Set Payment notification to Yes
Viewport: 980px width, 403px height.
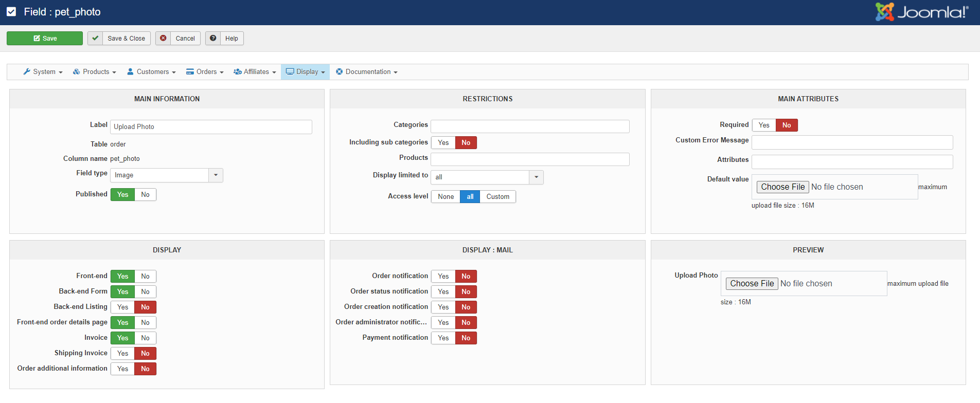point(443,338)
